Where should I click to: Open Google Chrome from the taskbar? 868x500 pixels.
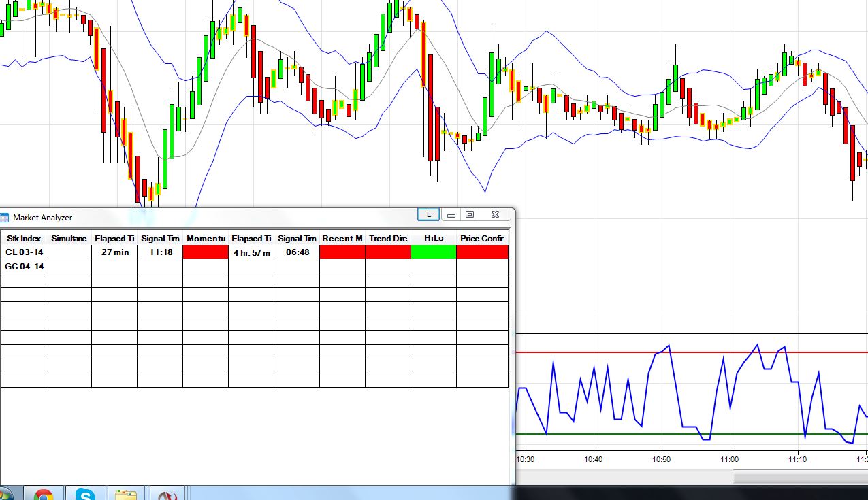[44, 494]
